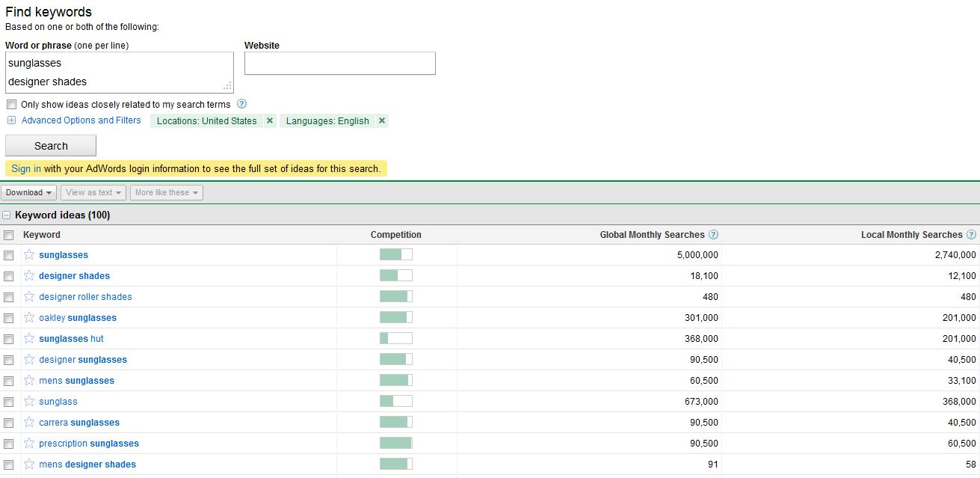Screen dimensions: 980x478
Task: Open help icon for Global Monthly Searches
Action: 713,235
